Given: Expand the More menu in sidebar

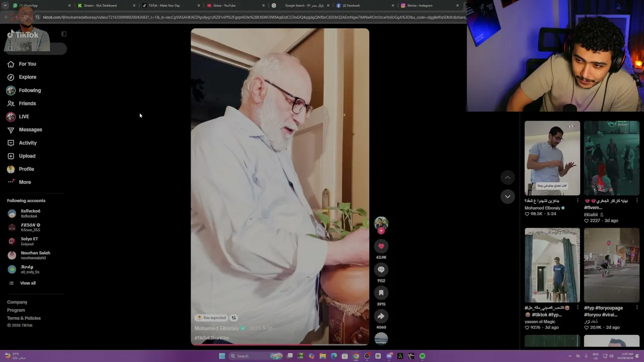Looking at the screenshot, I should click(19, 182).
